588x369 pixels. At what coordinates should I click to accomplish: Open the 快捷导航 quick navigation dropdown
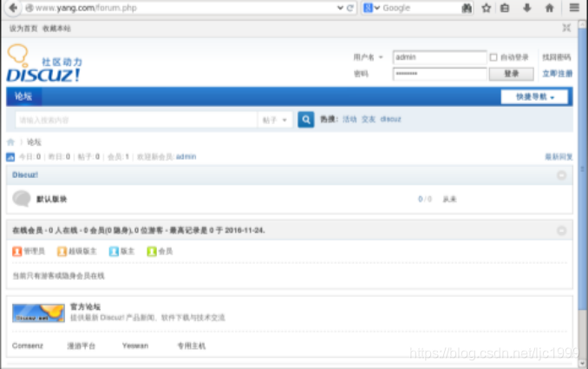534,97
